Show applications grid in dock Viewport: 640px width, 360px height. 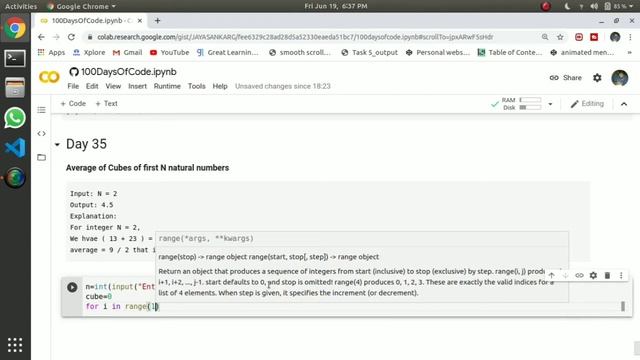click(x=15, y=345)
